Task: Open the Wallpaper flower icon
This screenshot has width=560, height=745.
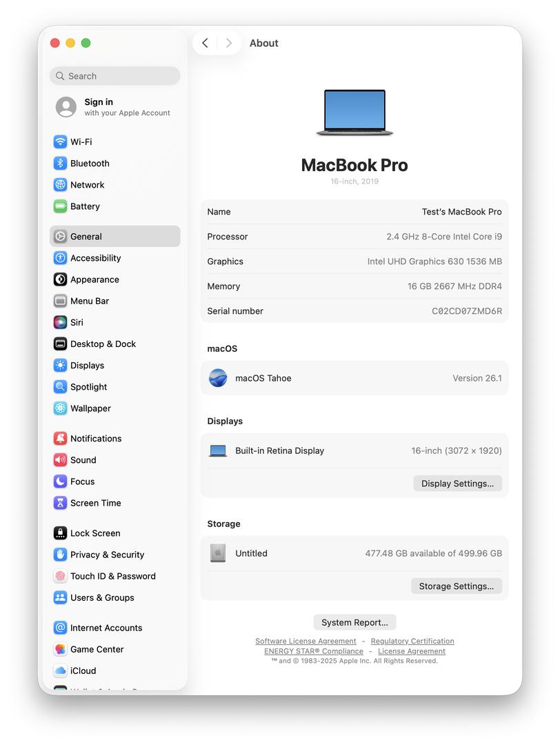Action: [x=60, y=408]
